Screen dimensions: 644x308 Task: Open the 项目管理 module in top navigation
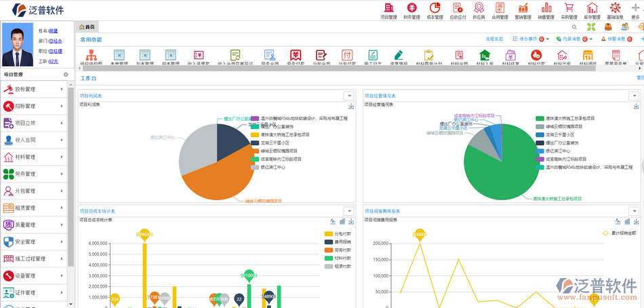point(388,9)
